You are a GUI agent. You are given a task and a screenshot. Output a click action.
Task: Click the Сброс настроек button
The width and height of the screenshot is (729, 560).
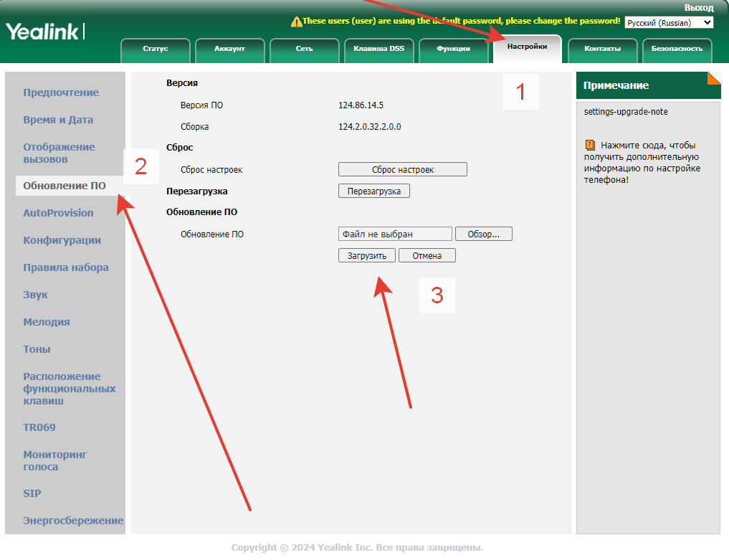[x=403, y=169]
